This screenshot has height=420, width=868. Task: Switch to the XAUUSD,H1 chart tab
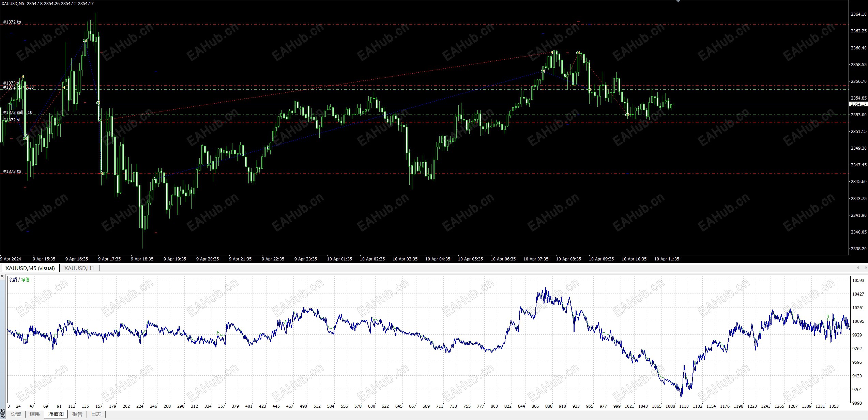(x=79, y=268)
